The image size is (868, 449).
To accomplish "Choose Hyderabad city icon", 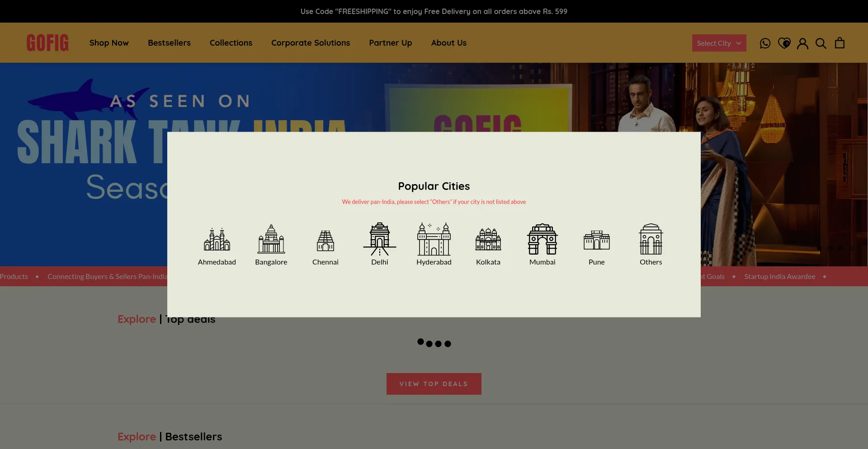I will [434, 239].
